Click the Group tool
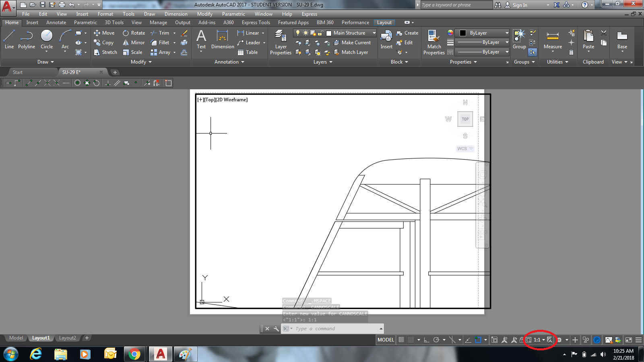 click(519, 39)
